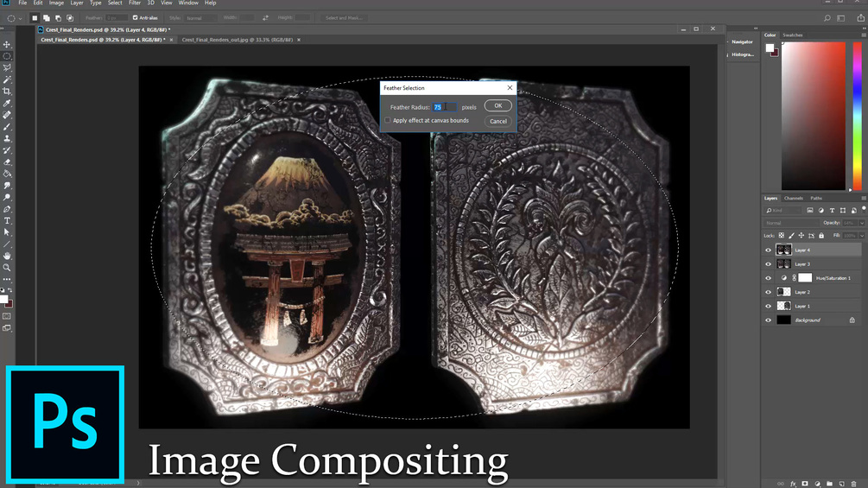This screenshot has height=488, width=868.
Task: Open the layer Fill slider dropdown
Action: point(861,236)
